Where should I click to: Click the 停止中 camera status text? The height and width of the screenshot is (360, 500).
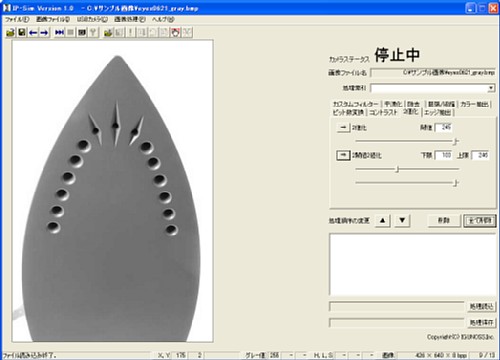(397, 55)
